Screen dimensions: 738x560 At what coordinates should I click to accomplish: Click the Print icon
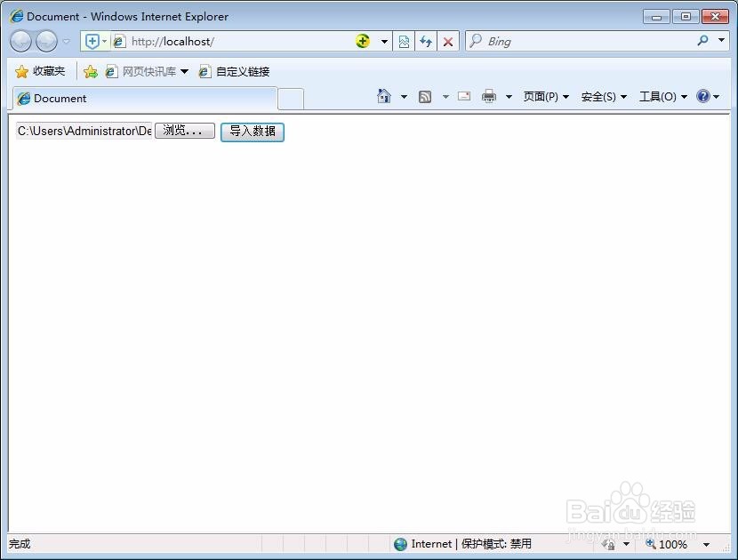(x=488, y=96)
